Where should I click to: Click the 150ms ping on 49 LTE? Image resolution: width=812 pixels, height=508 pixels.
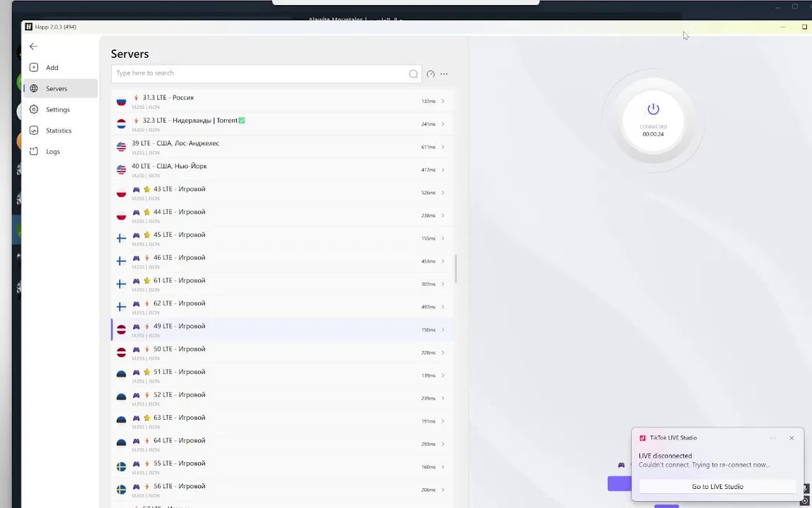tap(429, 329)
